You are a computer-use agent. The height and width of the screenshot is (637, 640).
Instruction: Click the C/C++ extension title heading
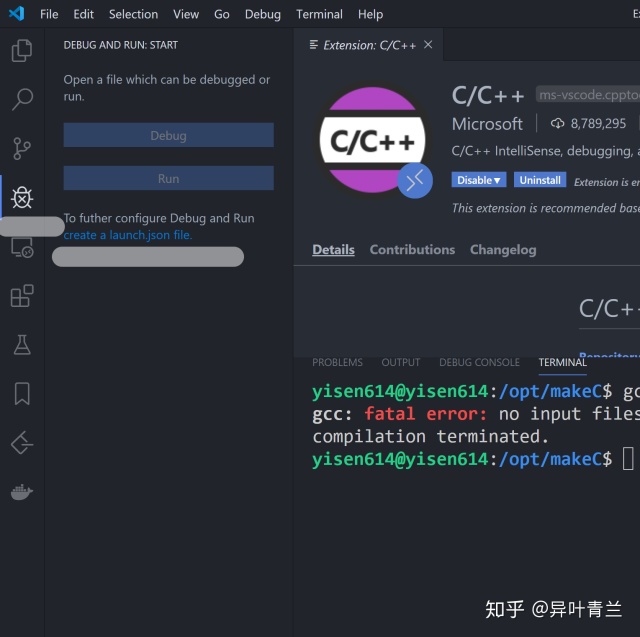[x=488, y=95]
